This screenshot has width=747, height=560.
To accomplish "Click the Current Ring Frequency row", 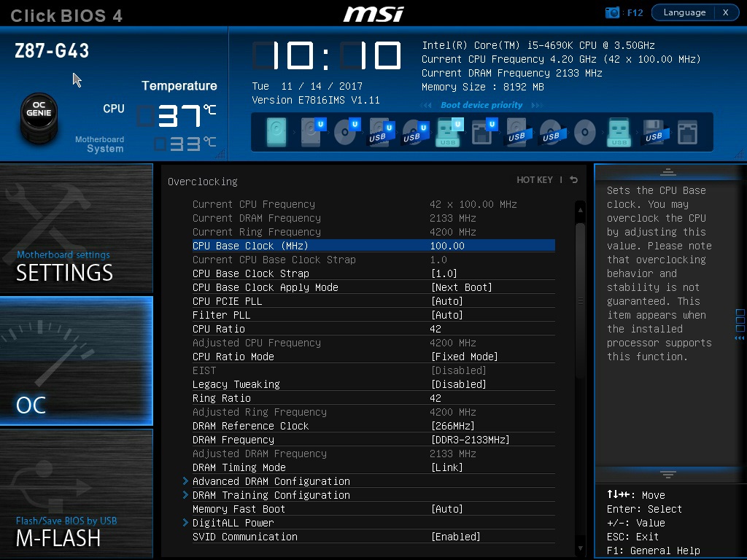I will coord(373,232).
